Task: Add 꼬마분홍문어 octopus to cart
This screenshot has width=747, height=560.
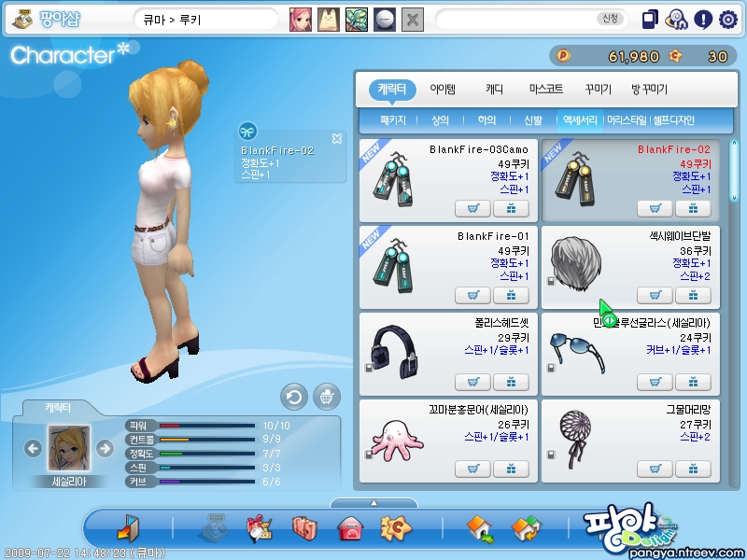Action: click(472, 469)
